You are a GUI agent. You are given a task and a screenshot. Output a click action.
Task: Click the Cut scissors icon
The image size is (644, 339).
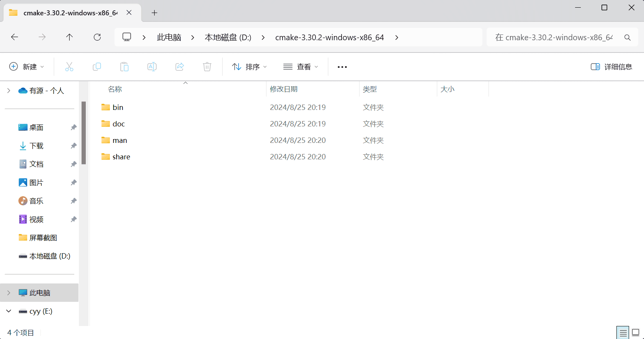click(69, 67)
